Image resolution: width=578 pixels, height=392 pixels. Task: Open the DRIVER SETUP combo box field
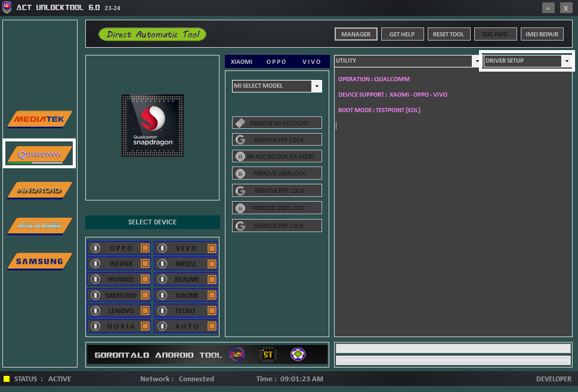click(x=527, y=61)
